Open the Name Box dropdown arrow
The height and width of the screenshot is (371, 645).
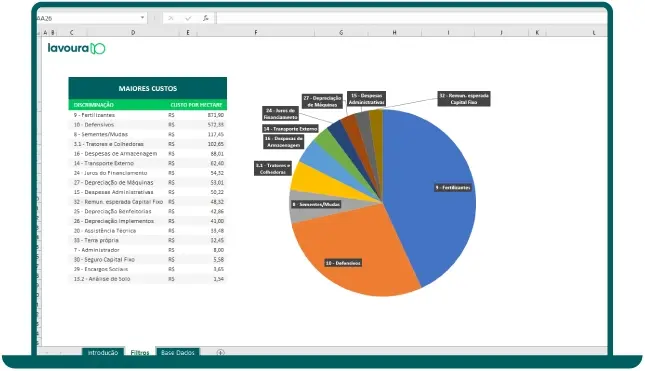(x=142, y=18)
